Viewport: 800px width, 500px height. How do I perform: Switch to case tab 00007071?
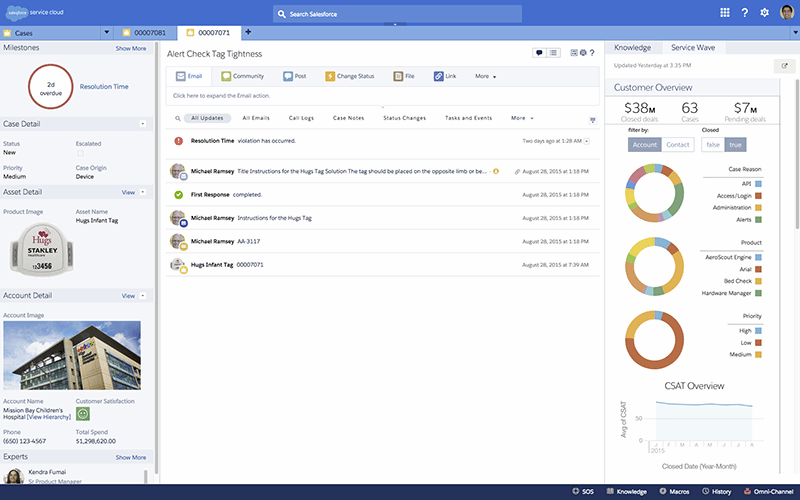click(x=209, y=33)
